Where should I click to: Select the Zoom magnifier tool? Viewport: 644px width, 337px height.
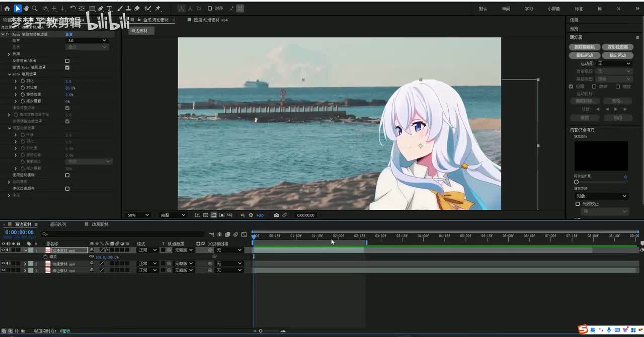[35, 9]
